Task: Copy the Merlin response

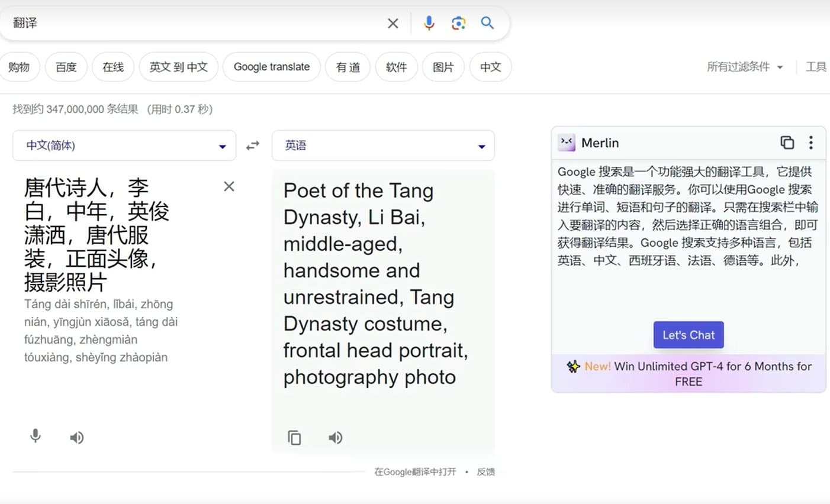Action: coord(787,143)
